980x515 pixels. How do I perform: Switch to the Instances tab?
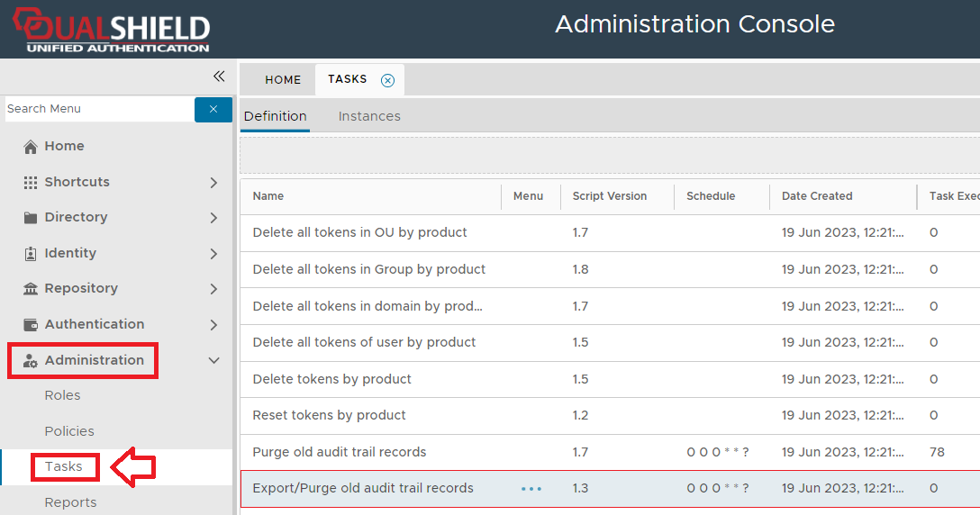369,116
